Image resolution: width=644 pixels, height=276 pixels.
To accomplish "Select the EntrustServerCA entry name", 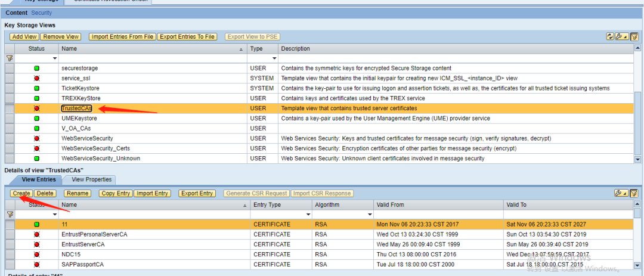I will [83, 244].
